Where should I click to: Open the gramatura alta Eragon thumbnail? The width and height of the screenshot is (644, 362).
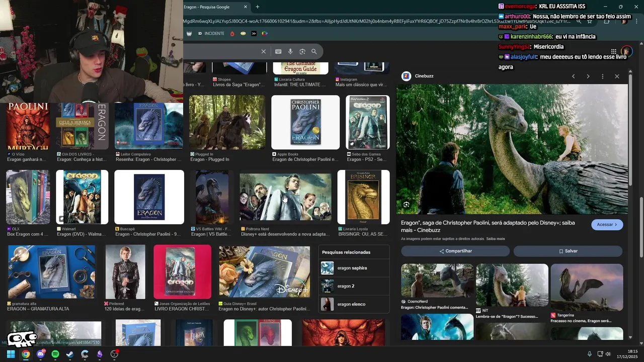coord(52,272)
